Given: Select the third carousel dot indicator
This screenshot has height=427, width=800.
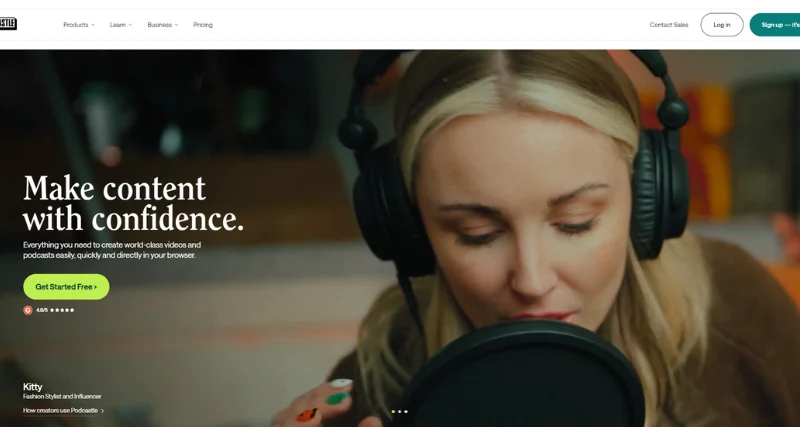Looking at the screenshot, I should pos(406,411).
